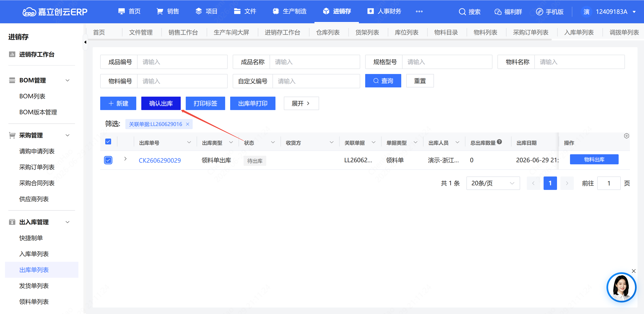Focus the 成品名称 input field
The image size is (644, 314).
click(315, 62)
